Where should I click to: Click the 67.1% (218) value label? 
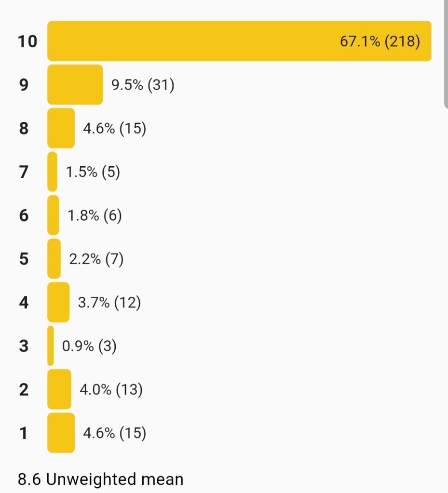click(x=380, y=41)
